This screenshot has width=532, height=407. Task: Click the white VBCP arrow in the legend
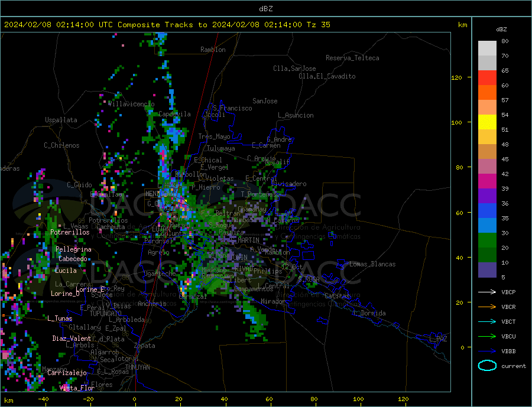pos(487,292)
